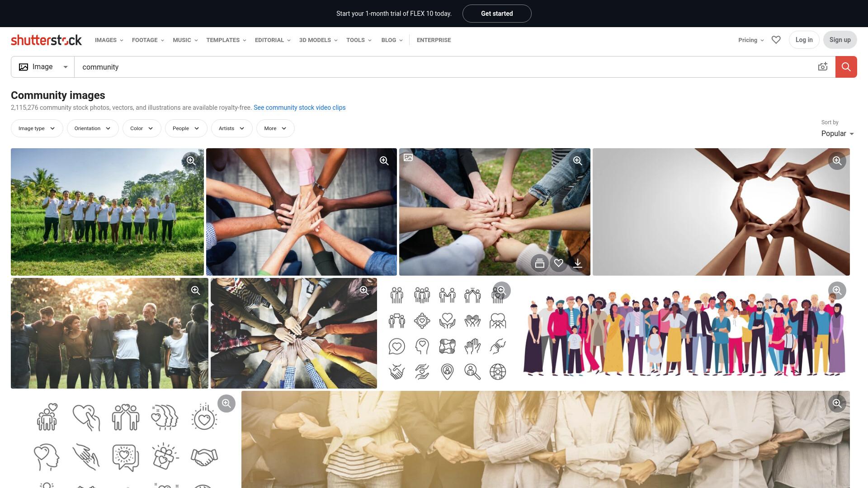Screen dimensions: 868x488
Task: Expand the People filter
Action: [x=186, y=128]
